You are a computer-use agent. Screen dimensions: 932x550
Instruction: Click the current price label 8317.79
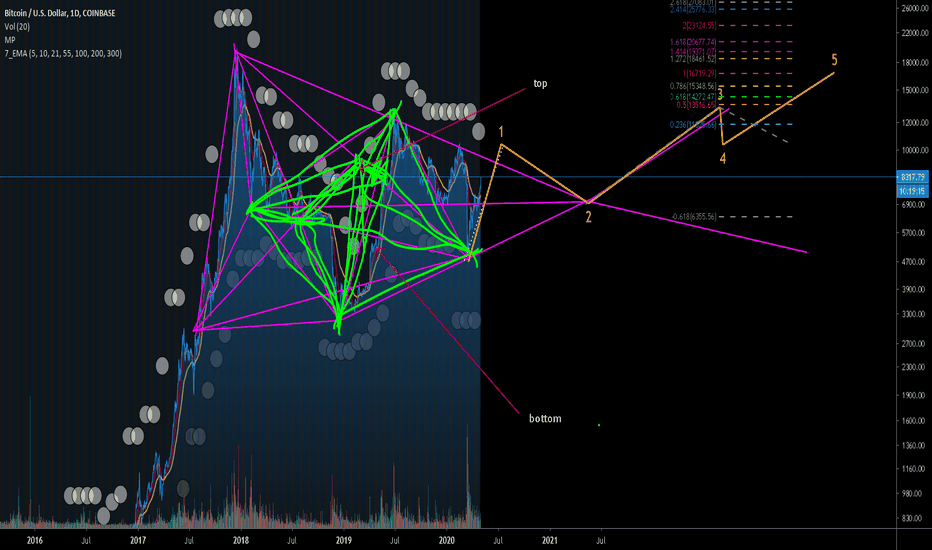click(x=912, y=177)
